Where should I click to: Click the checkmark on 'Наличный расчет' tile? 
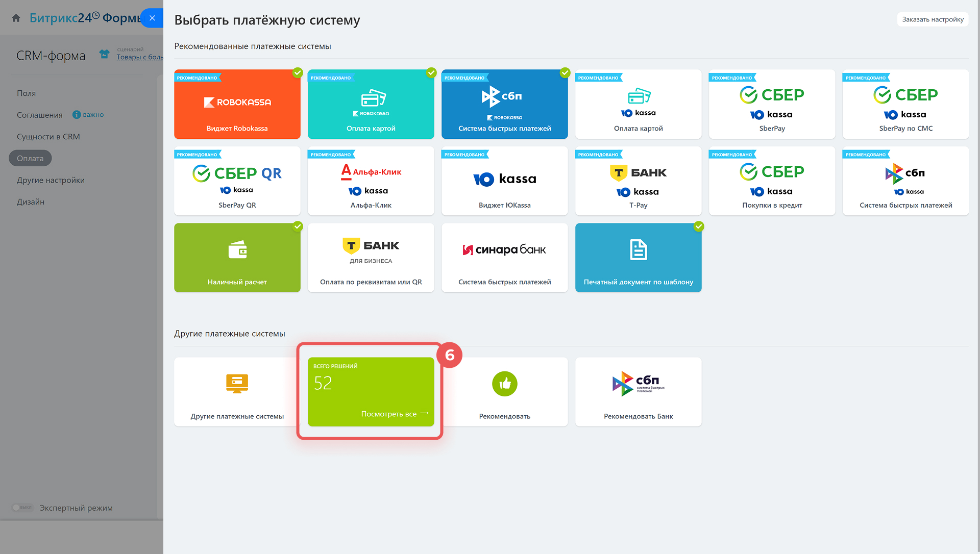[x=298, y=226]
